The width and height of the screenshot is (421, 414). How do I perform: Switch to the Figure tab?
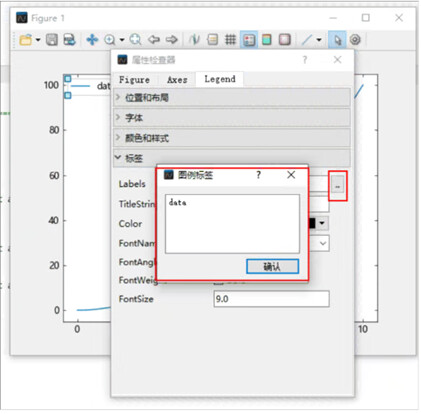click(x=134, y=80)
